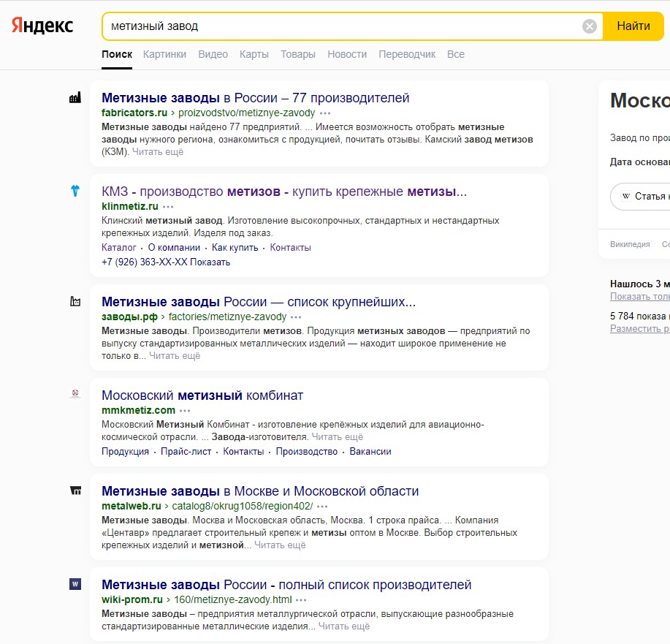This screenshot has width=670, height=644.
Task: Click the metalweb.ru favicon icon
Action: [x=75, y=490]
